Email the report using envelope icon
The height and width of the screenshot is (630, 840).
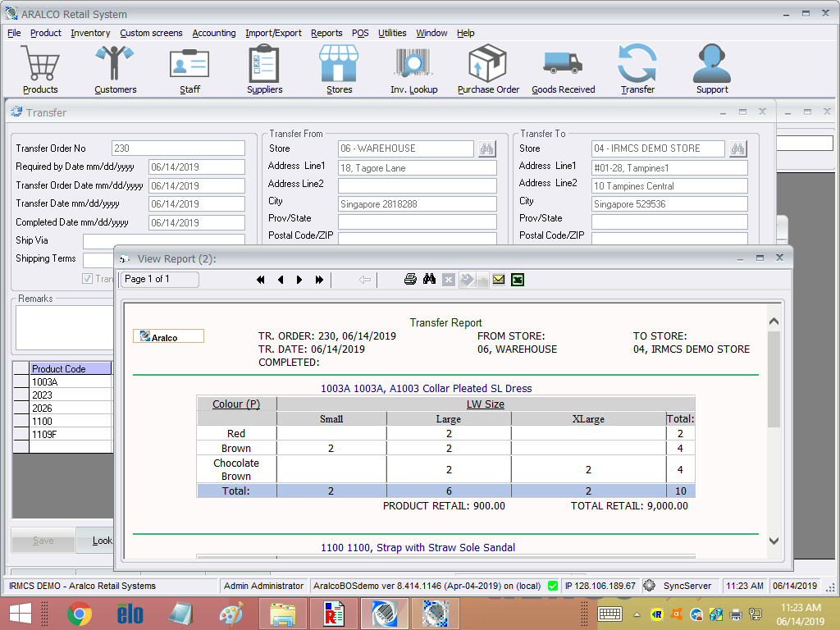[x=499, y=280]
